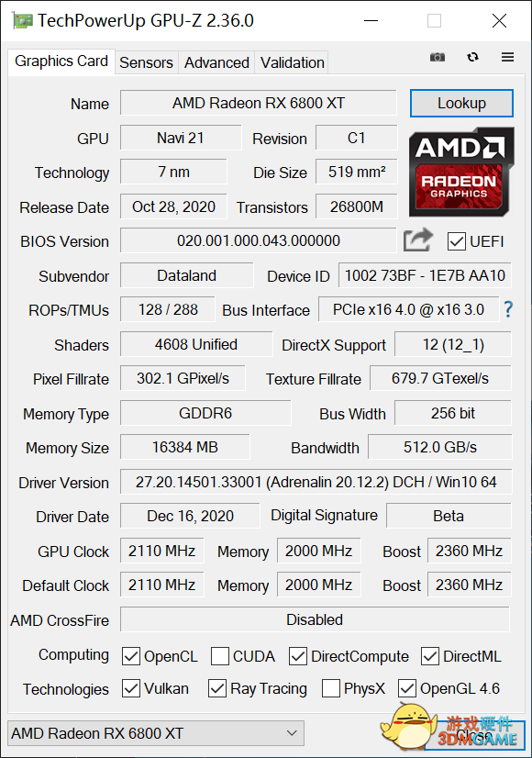Enable the CUDA checkbox
Viewport: 532px width, 758px height.
point(220,656)
